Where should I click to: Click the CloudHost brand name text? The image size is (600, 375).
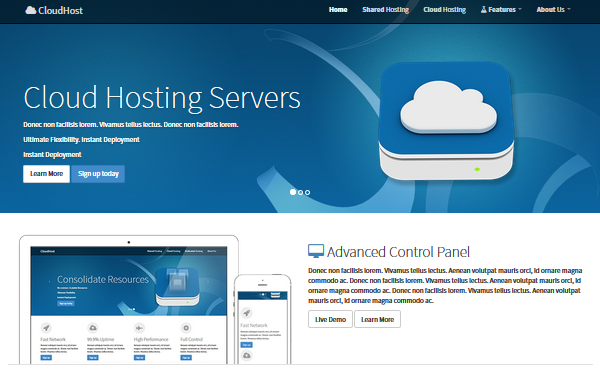(60, 10)
